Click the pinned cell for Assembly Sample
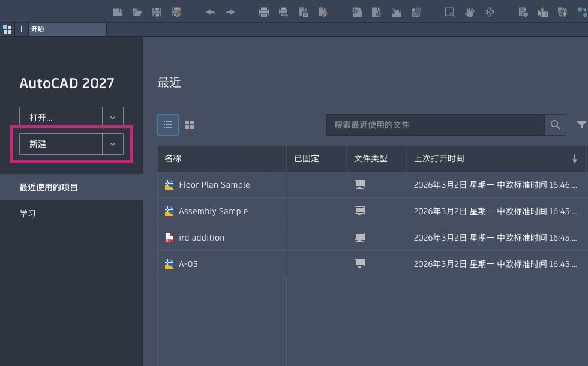The width and height of the screenshot is (588, 366). (317, 211)
